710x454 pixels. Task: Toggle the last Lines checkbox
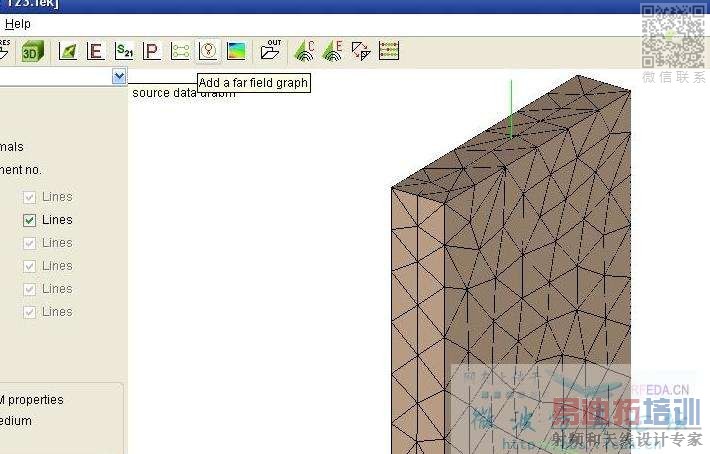tap(29, 312)
